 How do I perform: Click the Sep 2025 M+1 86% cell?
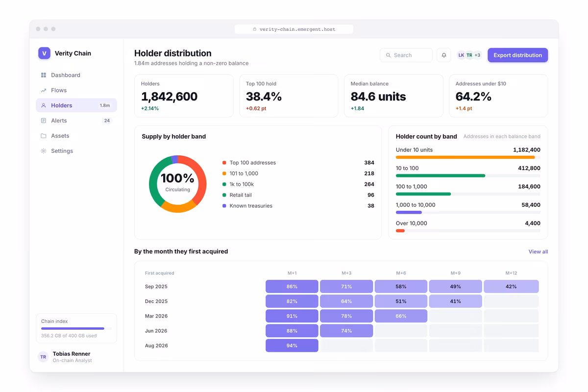pos(292,287)
